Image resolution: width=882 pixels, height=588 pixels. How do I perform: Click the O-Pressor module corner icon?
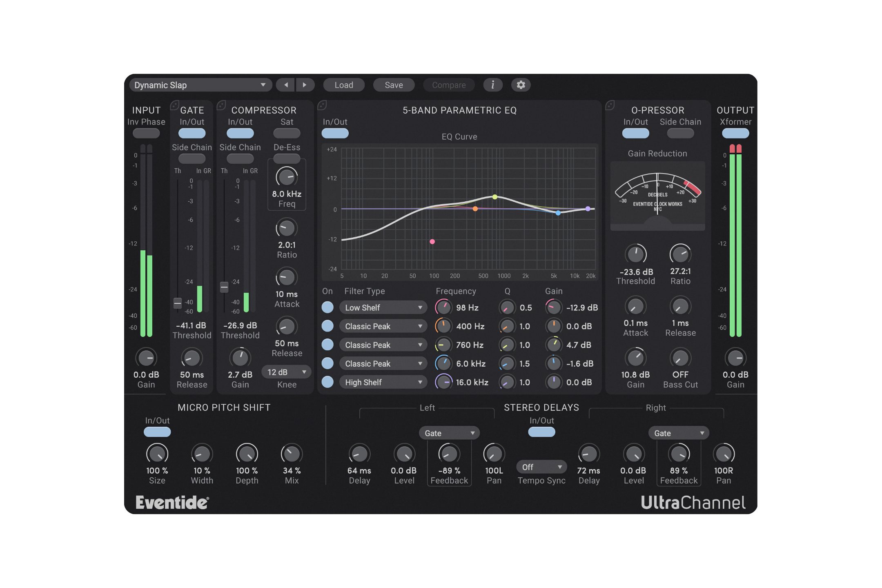click(610, 105)
